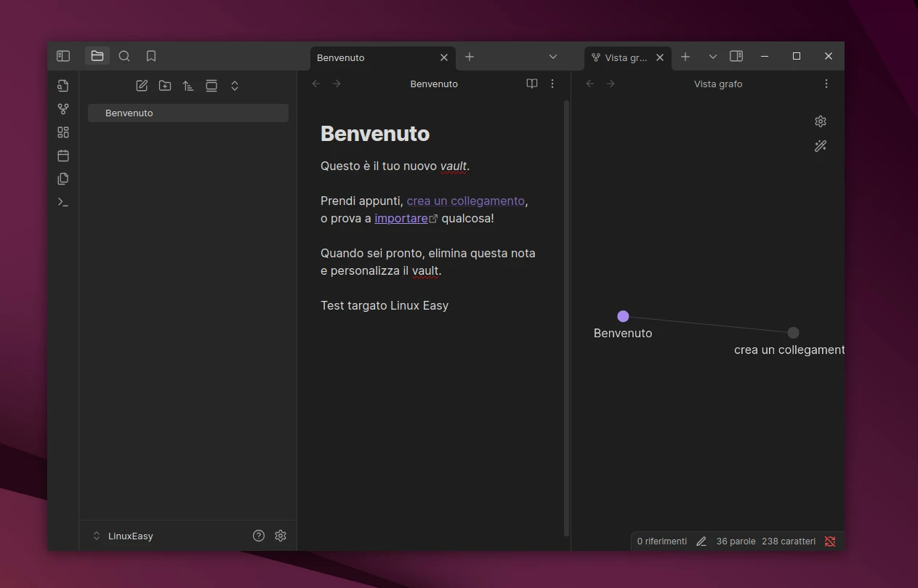Switch to the Benvenuto tab

tap(371, 57)
